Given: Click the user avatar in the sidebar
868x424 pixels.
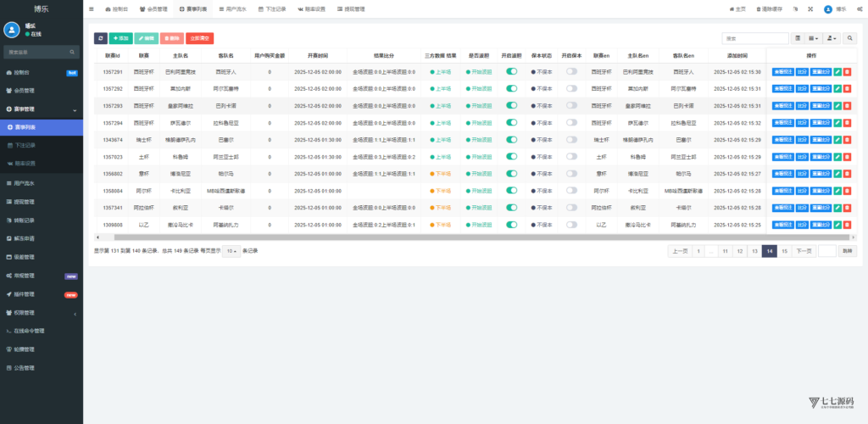Looking at the screenshot, I should 12,30.
